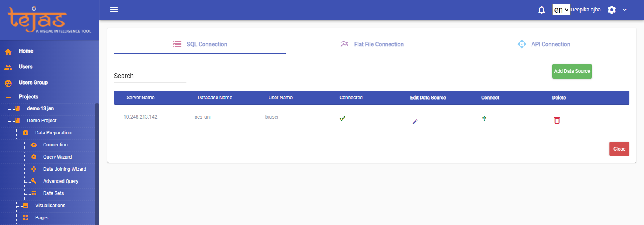
Task: Collapse the Projects tree section
Action: pos(8,97)
